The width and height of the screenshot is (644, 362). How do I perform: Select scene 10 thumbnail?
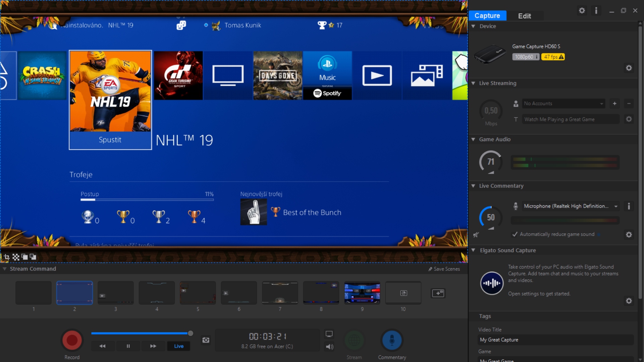tap(403, 293)
